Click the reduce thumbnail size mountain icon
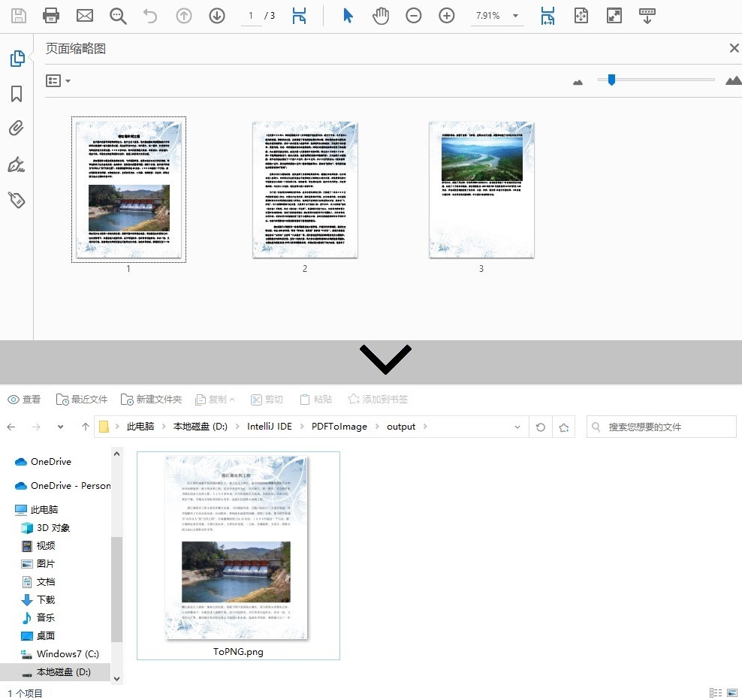742x700 pixels. [578, 83]
